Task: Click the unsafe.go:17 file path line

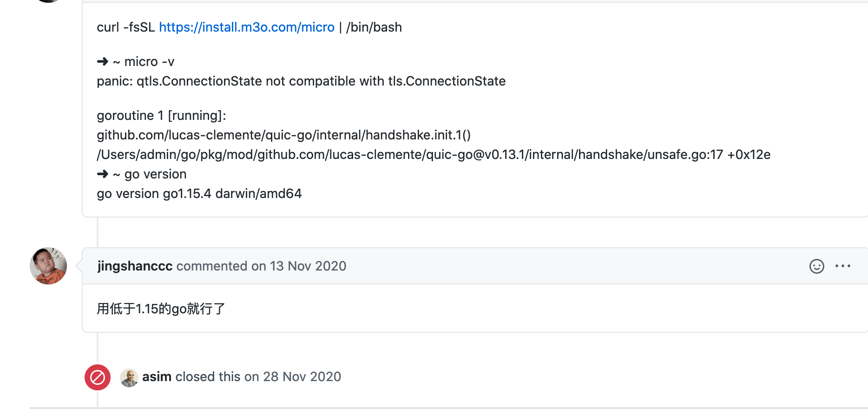Action: [434, 155]
